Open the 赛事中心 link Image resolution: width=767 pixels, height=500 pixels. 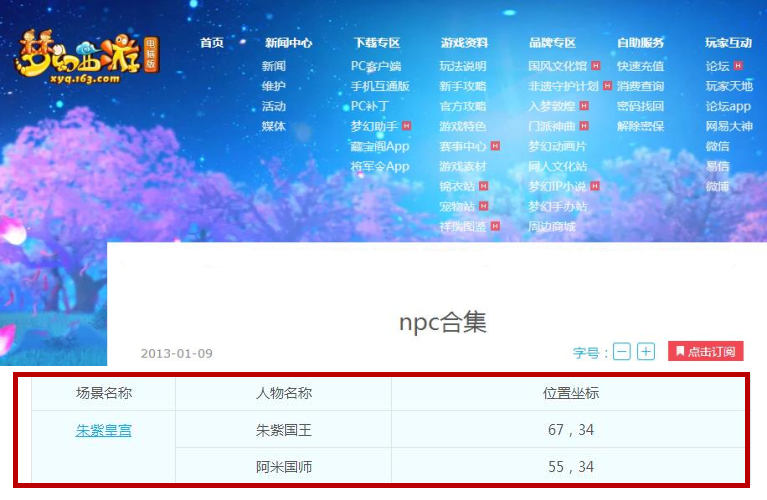point(463,146)
